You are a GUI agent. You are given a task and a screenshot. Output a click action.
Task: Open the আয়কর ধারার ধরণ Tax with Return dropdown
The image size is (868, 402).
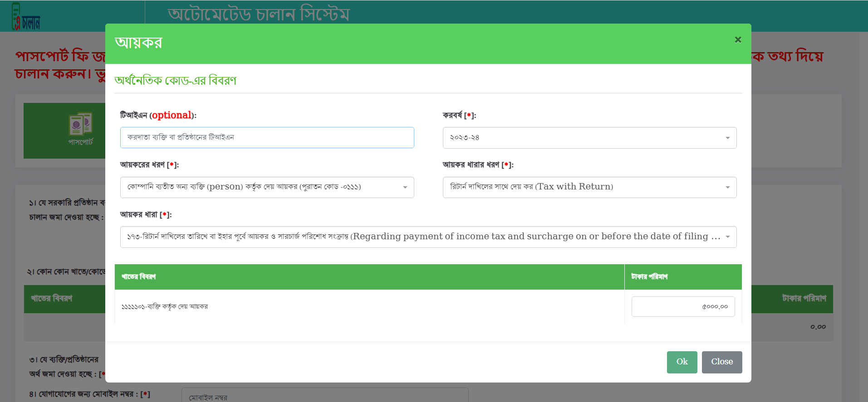[x=589, y=187]
